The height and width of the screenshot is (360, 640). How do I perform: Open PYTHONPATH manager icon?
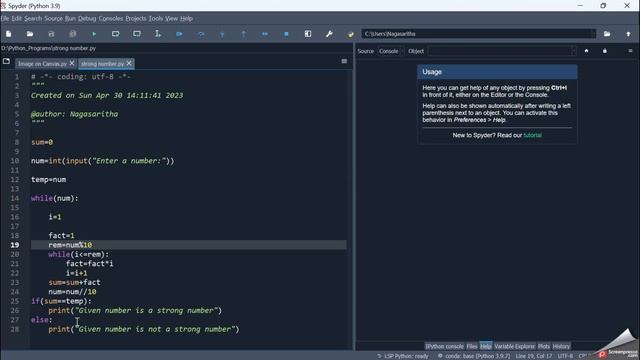pos(351,34)
